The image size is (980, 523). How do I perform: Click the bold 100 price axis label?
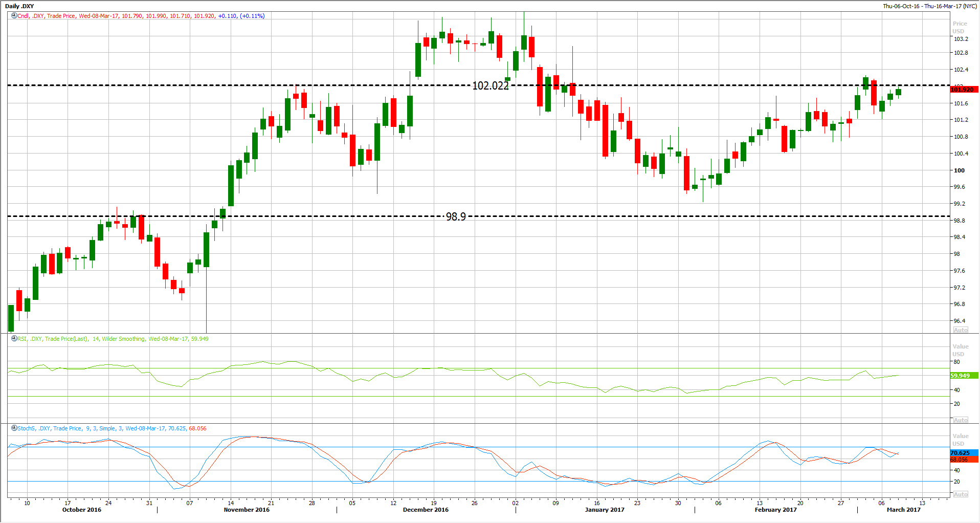(959, 170)
